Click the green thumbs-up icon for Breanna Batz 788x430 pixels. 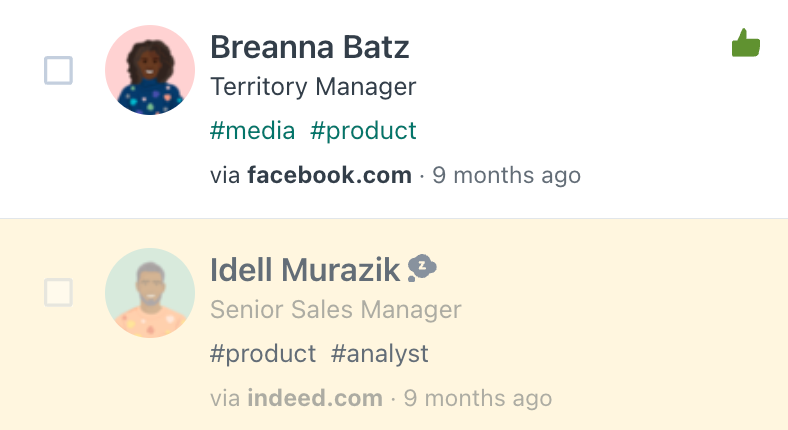click(x=746, y=43)
